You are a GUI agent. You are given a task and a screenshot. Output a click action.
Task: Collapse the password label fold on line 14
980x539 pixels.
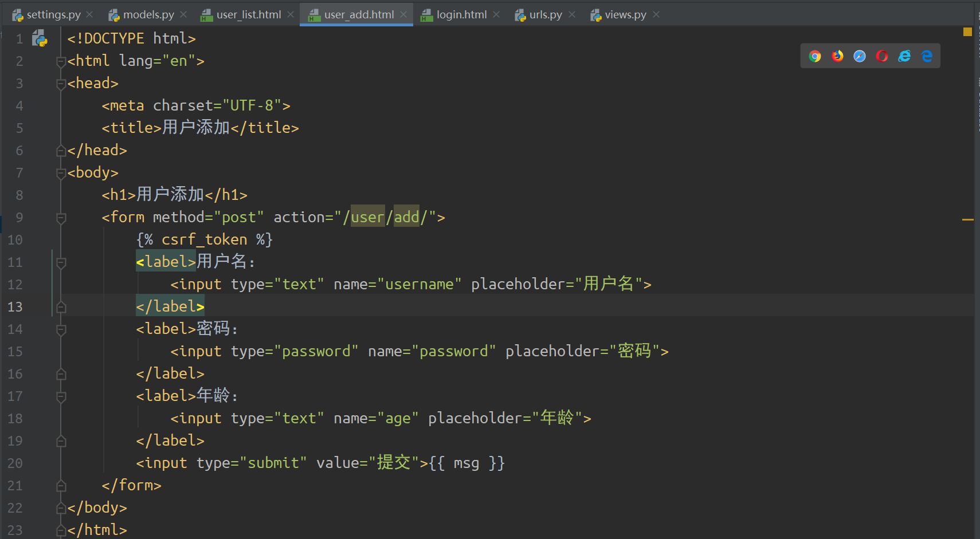pos(61,329)
